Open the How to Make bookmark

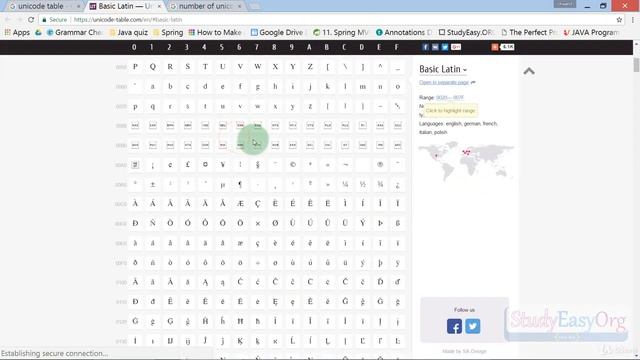coord(215,32)
